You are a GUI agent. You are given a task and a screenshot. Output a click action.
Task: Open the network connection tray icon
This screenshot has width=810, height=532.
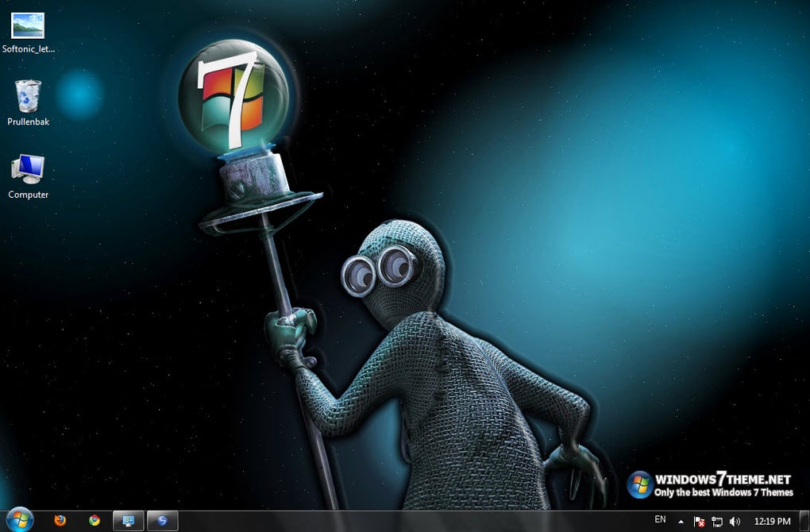tap(717, 522)
